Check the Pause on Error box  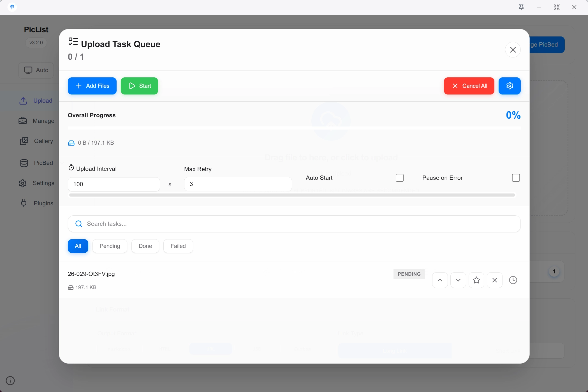point(515,178)
